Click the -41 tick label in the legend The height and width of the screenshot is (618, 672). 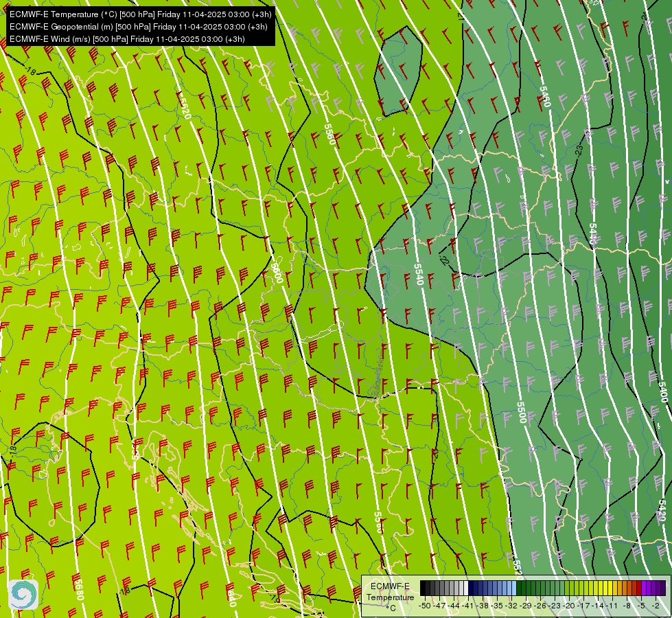(x=468, y=606)
